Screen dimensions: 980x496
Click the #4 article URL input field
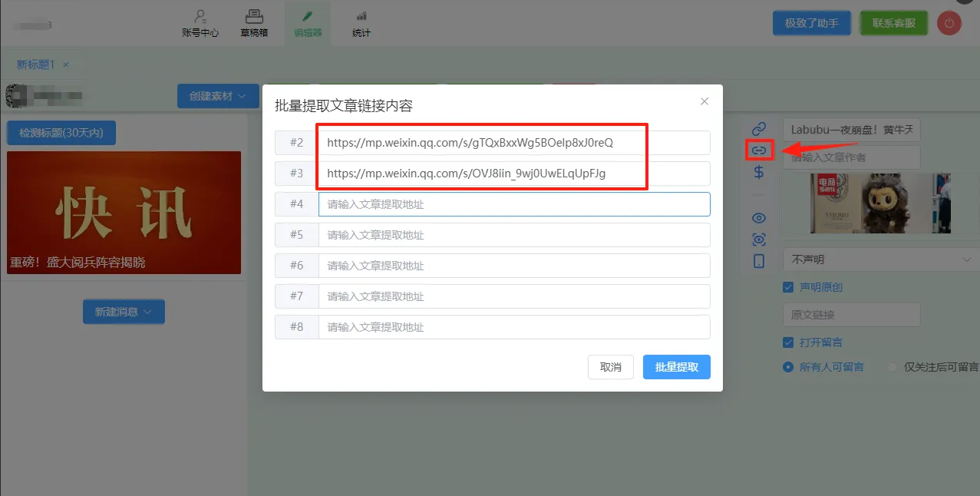click(x=513, y=204)
